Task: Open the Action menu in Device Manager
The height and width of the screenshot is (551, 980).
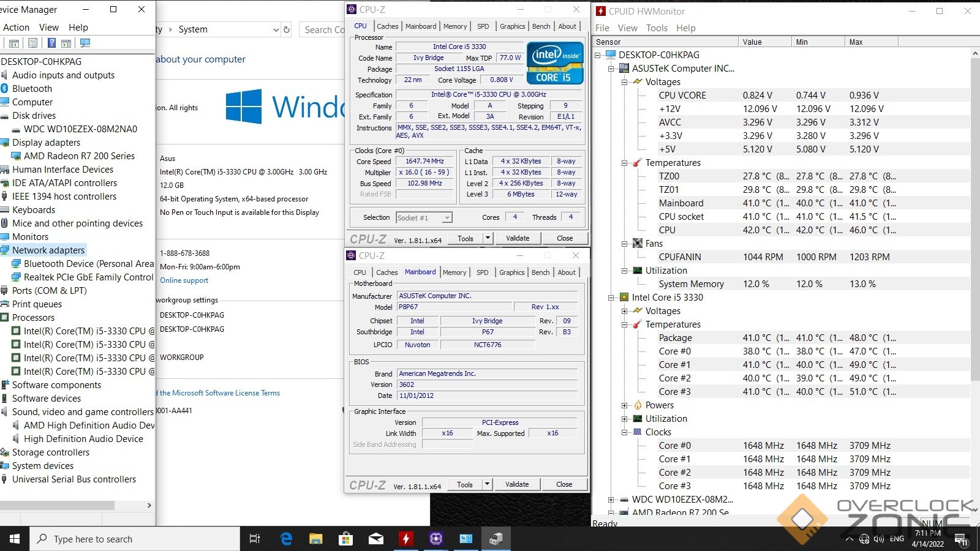Action: 16,28
